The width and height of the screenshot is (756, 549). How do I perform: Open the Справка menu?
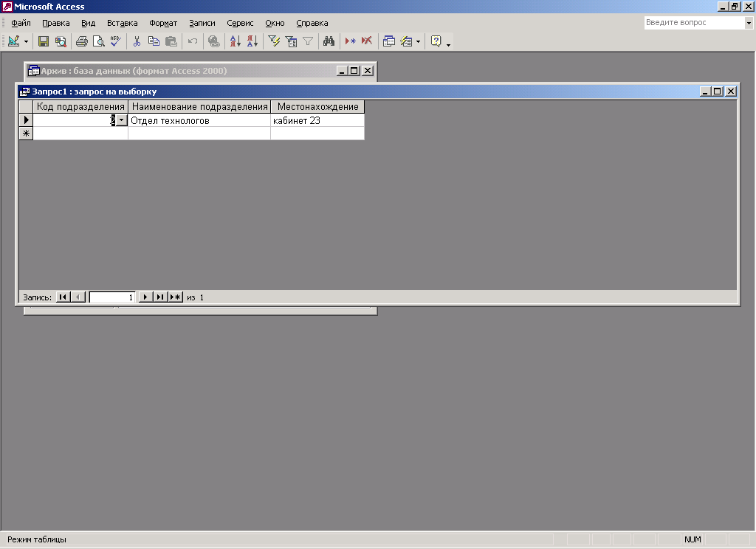click(312, 23)
